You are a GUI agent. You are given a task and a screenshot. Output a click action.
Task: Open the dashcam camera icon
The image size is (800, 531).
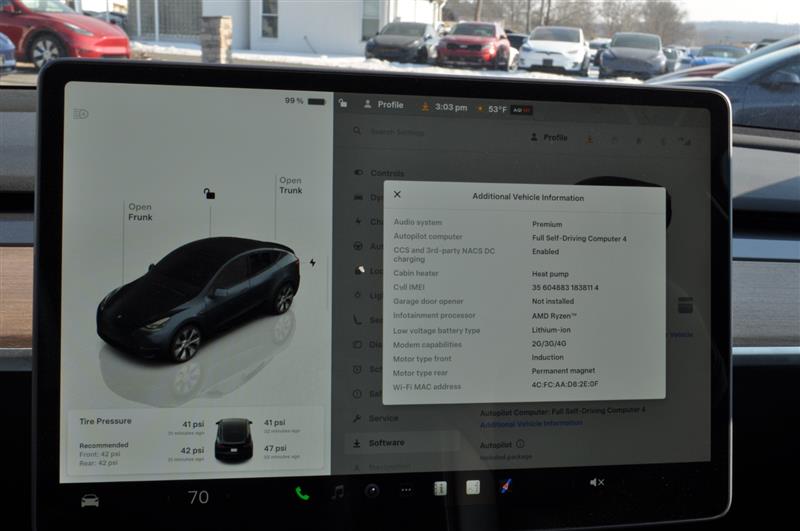click(x=372, y=490)
